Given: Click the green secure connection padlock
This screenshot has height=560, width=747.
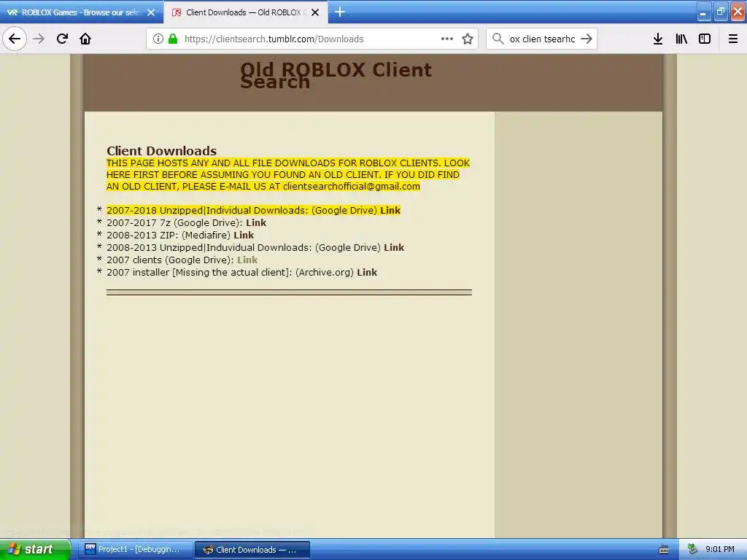Looking at the screenshot, I should 172,39.
